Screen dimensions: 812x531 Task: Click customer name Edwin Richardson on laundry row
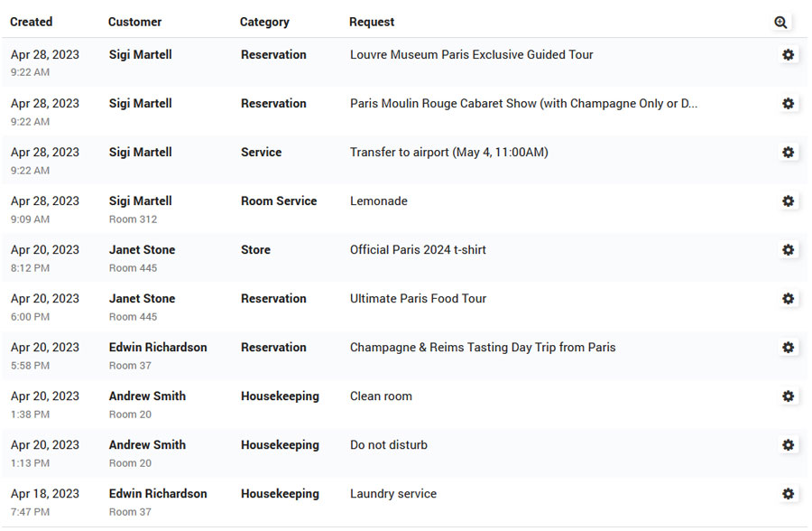[x=158, y=494]
